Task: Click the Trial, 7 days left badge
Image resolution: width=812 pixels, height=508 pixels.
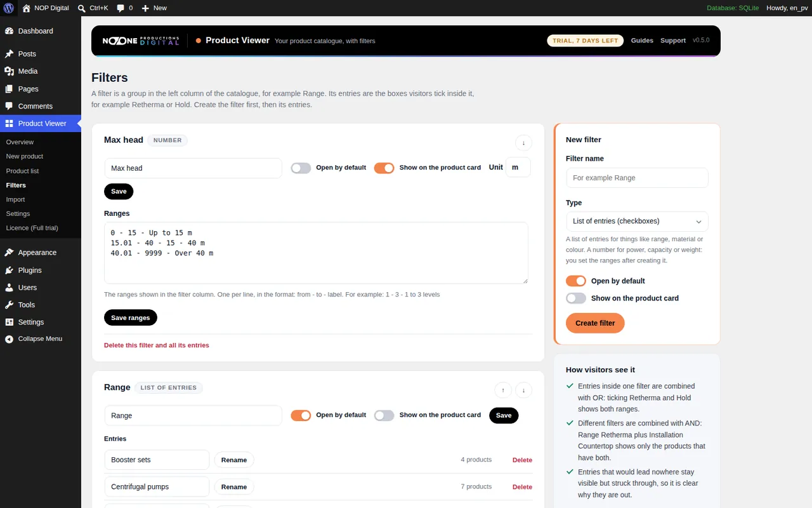Action: [x=585, y=41]
